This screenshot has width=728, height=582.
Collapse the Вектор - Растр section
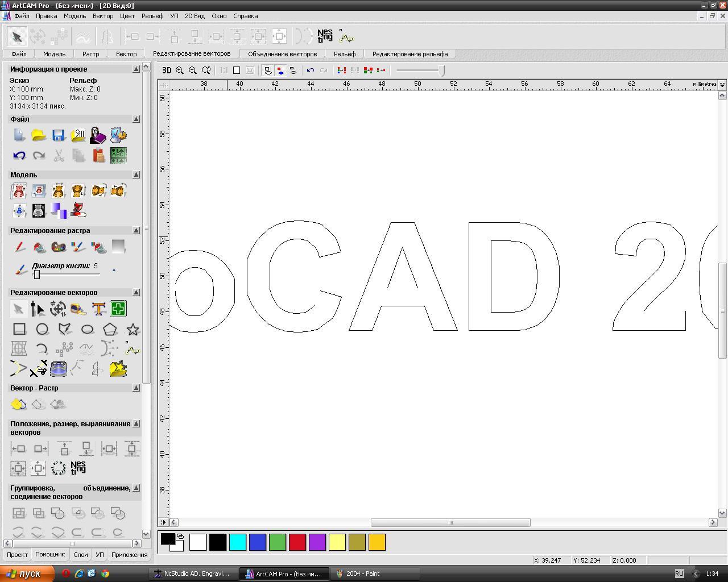tap(136, 388)
